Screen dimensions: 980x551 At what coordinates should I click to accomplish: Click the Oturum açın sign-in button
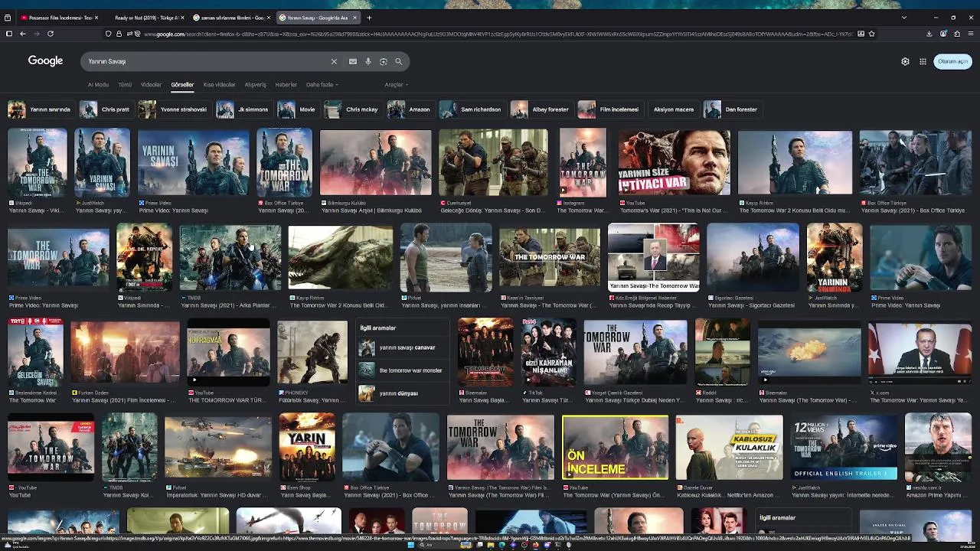pos(952,61)
